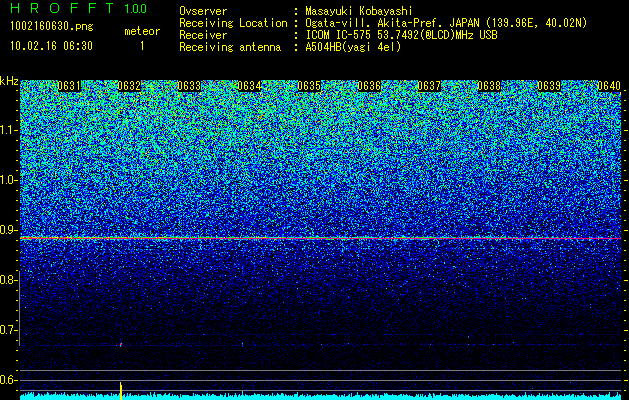The height and width of the screenshot is (400, 629).
Task: Click the 0631 time marker
Action: pyautogui.click(x=69, y=86)
